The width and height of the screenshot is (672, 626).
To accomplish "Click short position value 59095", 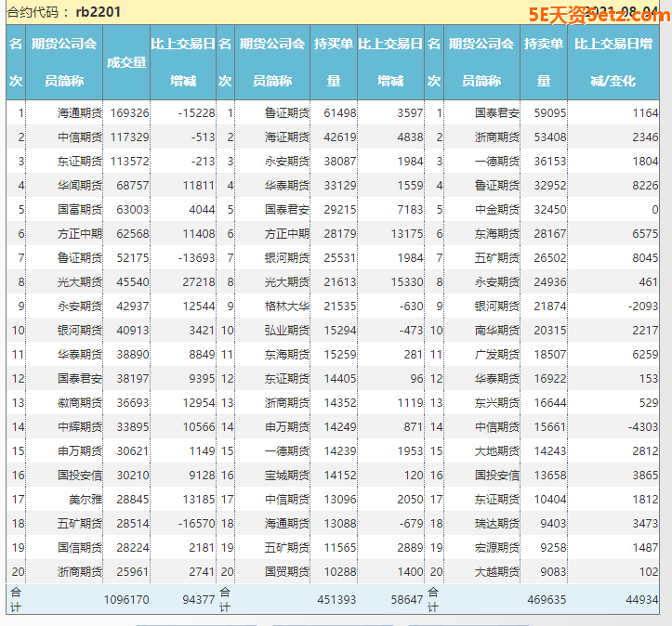I will point(550,113).
